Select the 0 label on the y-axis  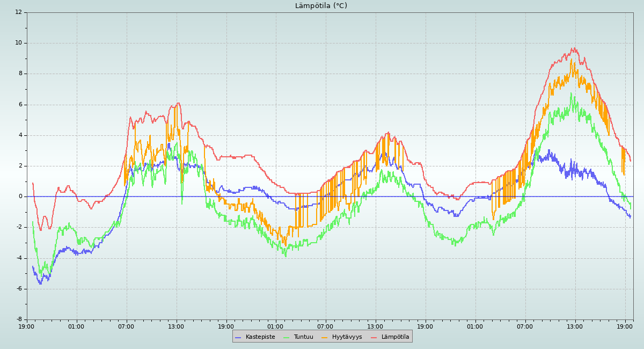click(x=20, y=197)
